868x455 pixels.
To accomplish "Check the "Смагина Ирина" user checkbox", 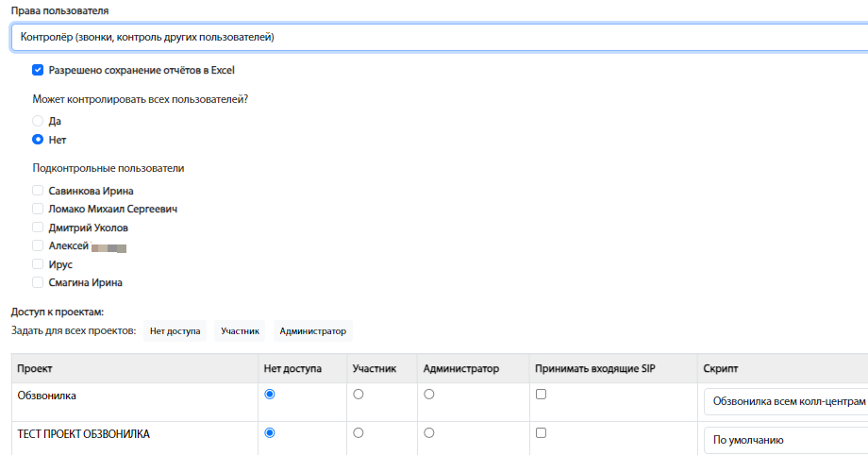I will point(38,282).
